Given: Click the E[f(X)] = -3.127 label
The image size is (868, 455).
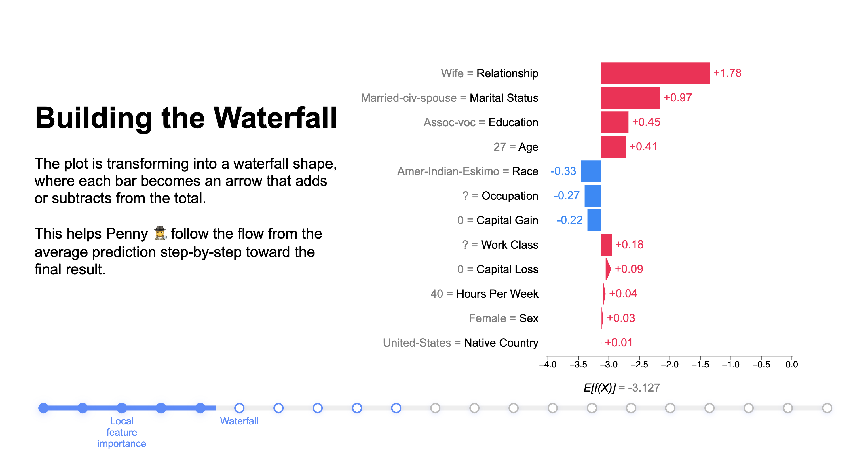Looking at the screenshot, I should 621,388.
